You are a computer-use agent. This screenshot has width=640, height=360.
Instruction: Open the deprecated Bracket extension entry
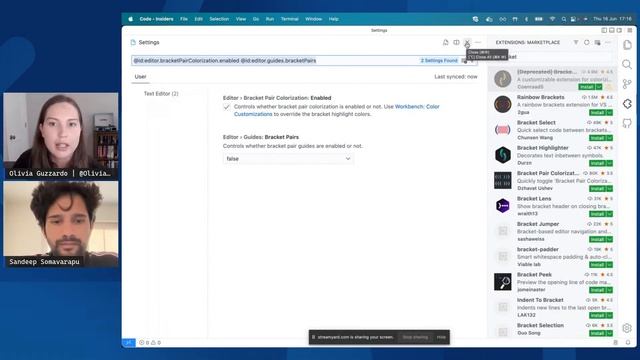pos(552,79)
